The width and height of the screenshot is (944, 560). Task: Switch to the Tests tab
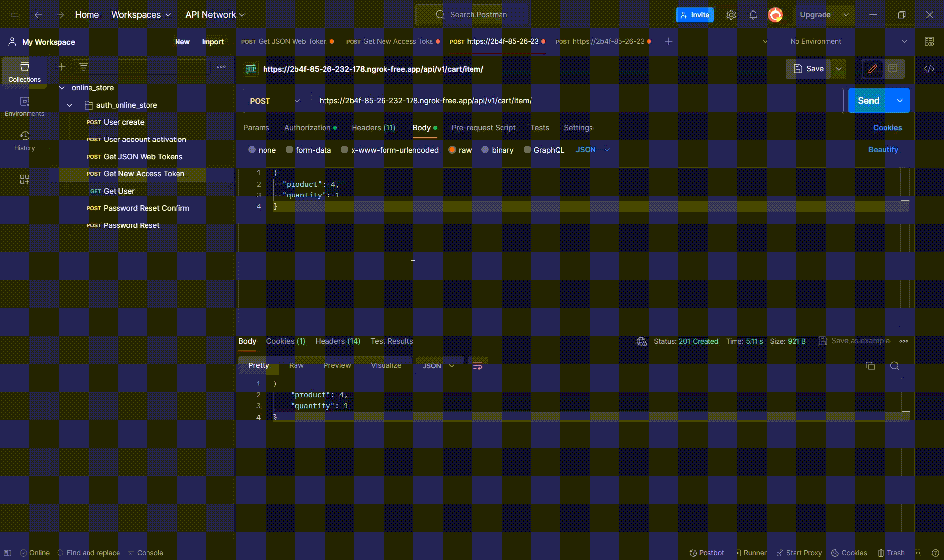click(540, 127)
